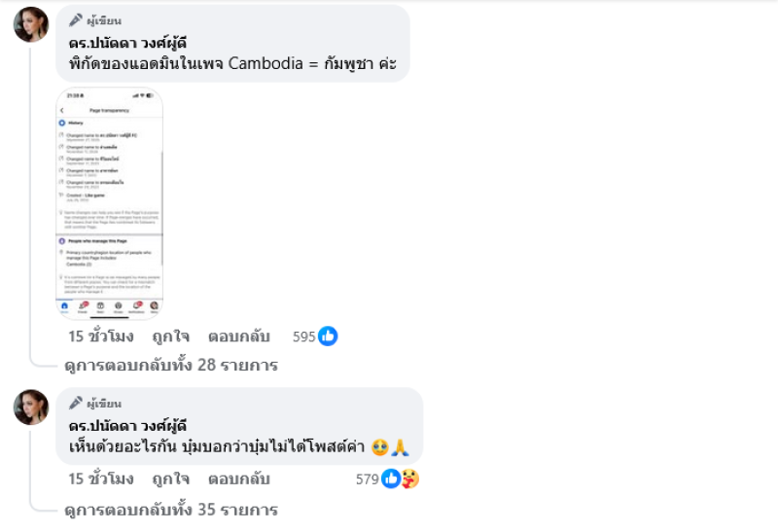
Task: Reply to the first comment via ตอบกลับ
Action: (x=238, y=337)
